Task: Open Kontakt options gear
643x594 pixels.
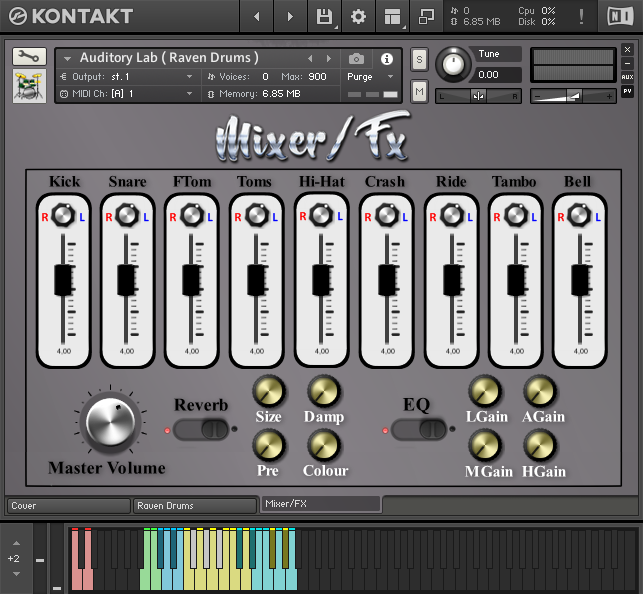Action: [358, 17]
